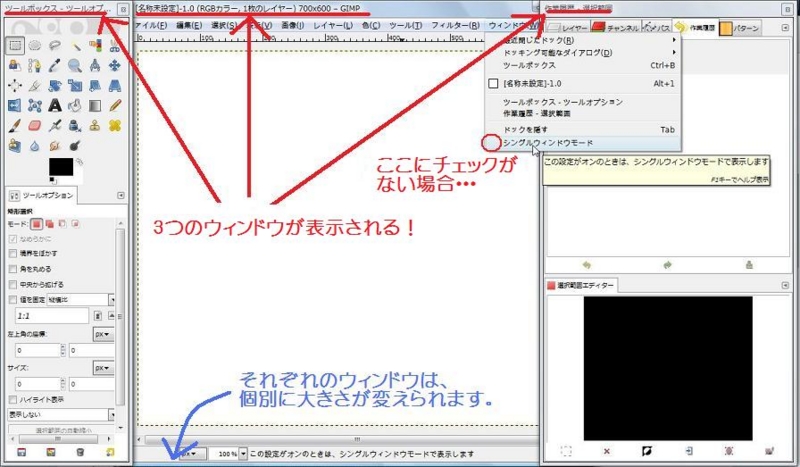Viewport: 800px width, 467px height.
Task: Select the Move tool
Action: pyautogui.click(x=115, y=65)
